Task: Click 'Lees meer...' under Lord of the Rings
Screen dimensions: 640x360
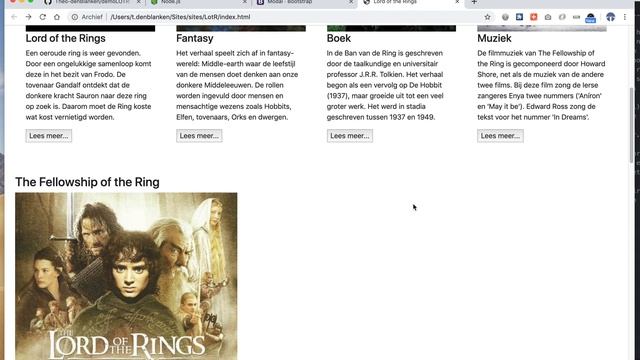Action: (49, 136)
